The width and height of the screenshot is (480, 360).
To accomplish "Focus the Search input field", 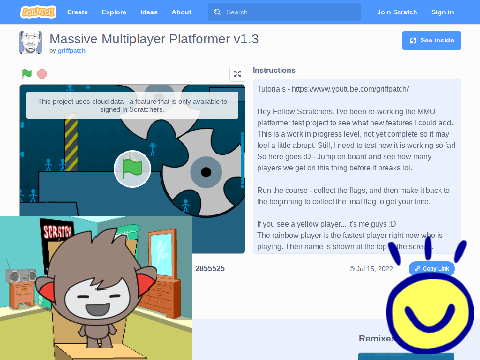I will pos(284,12).
